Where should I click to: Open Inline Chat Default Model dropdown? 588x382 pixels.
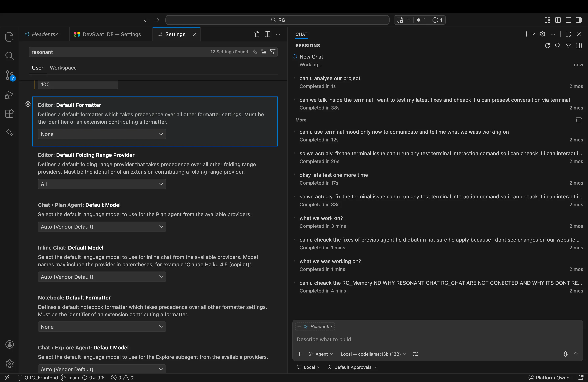pos(102,277)
